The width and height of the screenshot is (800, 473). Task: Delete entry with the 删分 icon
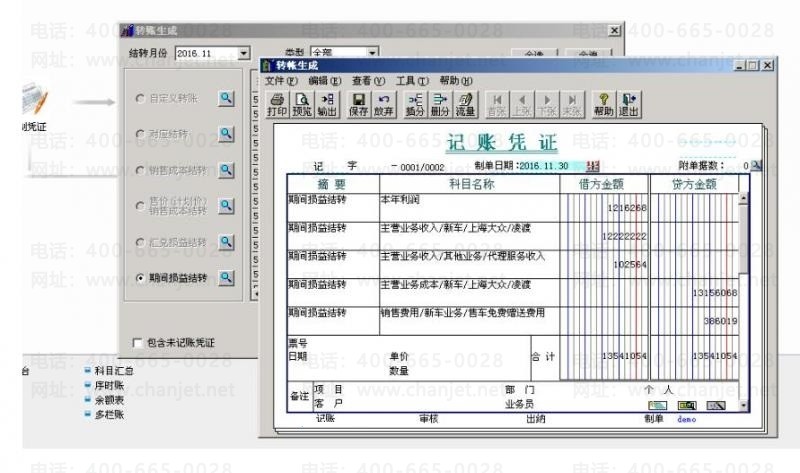tap(440, 105)
